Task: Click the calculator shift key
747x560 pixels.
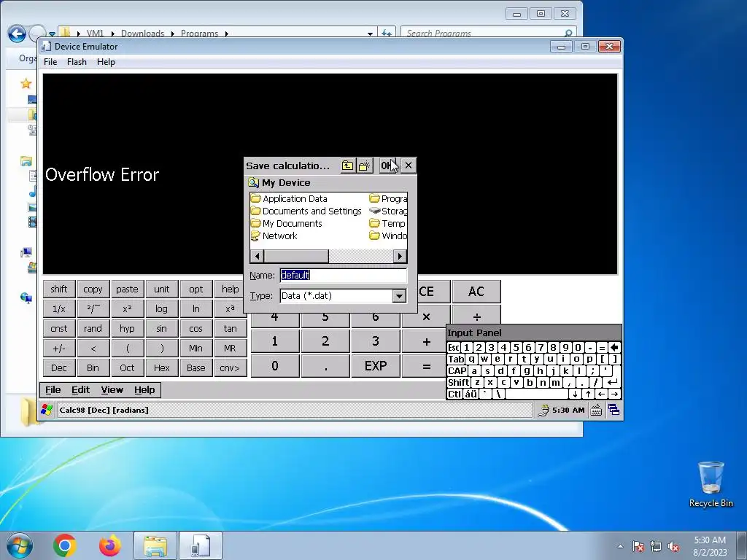Action: (x=58, y=289)
